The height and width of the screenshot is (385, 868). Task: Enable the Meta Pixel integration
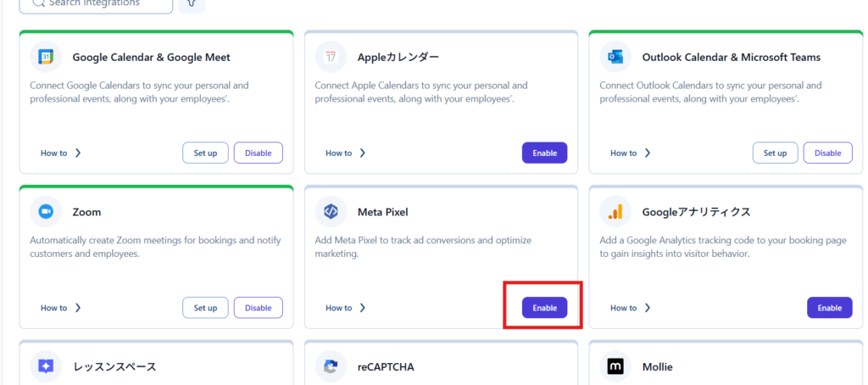point(544,308)
